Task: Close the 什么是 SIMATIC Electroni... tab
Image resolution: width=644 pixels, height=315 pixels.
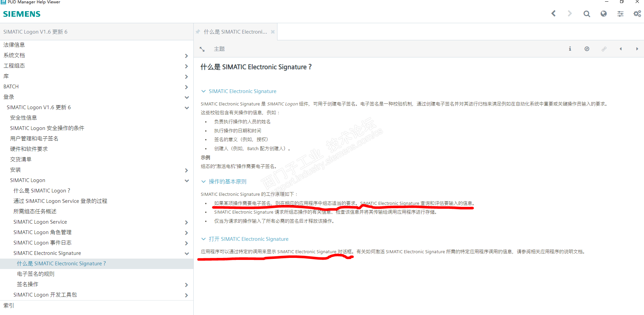Action: 273,32
